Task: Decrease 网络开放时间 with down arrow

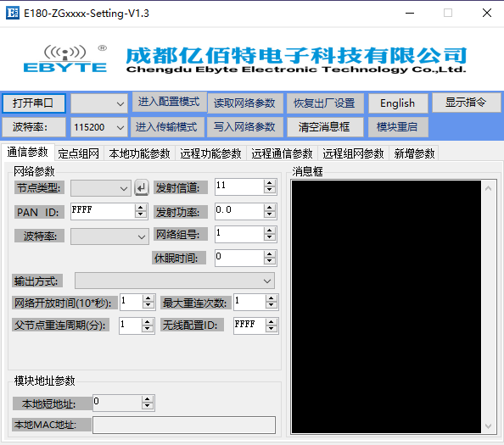Action: [148, 306]
